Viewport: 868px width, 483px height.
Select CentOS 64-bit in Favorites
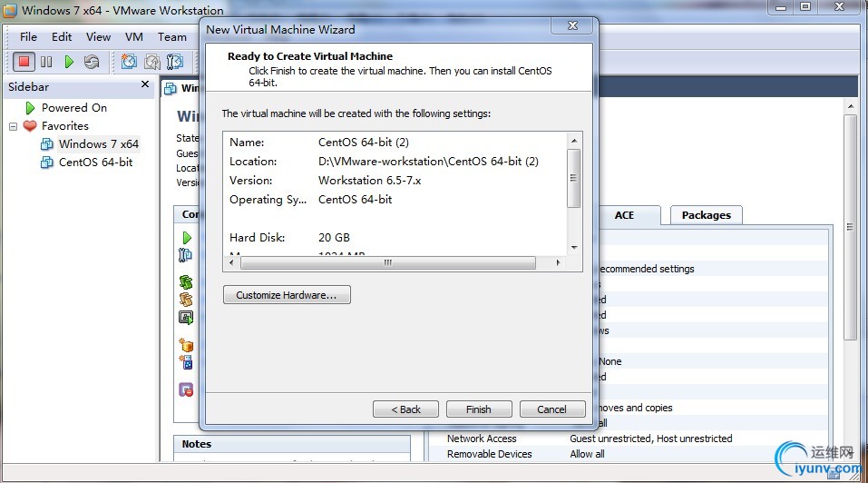[95, 163]
